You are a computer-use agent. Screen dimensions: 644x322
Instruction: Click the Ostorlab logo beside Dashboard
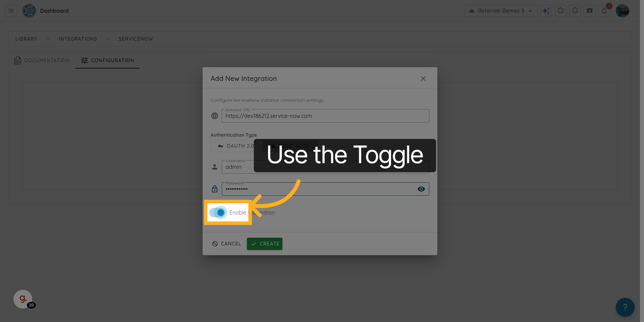coord(29,10)
